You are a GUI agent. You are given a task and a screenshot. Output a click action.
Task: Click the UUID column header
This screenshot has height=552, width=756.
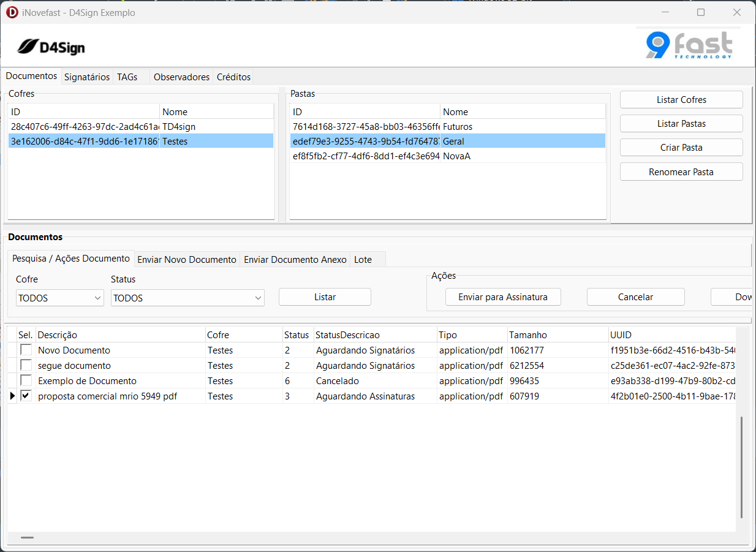pos(672,335)
